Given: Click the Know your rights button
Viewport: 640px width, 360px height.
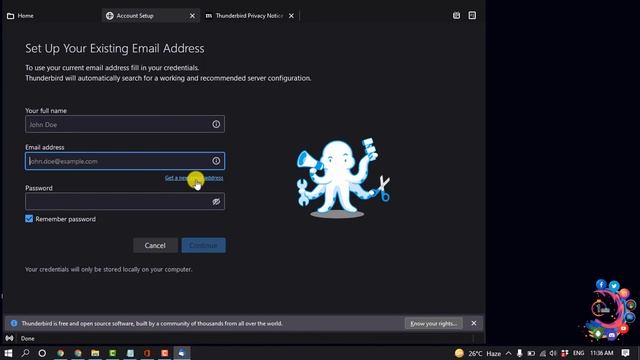Looking at the screenshot, I should click(433, 323).
